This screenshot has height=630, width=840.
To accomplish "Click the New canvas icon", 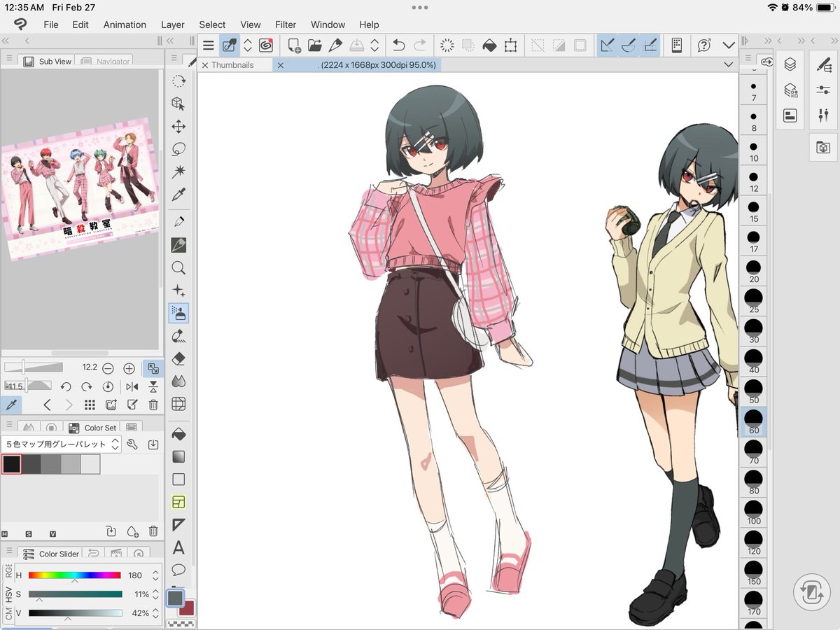I will point(294,45).
